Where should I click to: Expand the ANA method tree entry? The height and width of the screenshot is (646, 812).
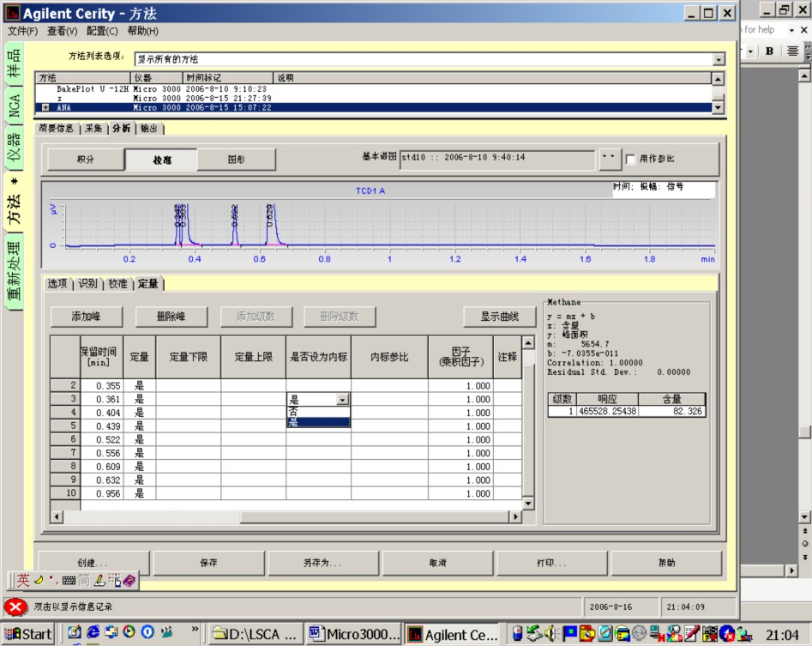click(45, 108)
